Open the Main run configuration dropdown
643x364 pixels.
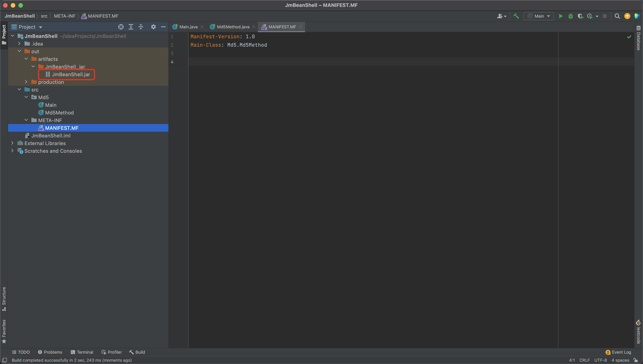pyautogui.click(x=539, y=16)
